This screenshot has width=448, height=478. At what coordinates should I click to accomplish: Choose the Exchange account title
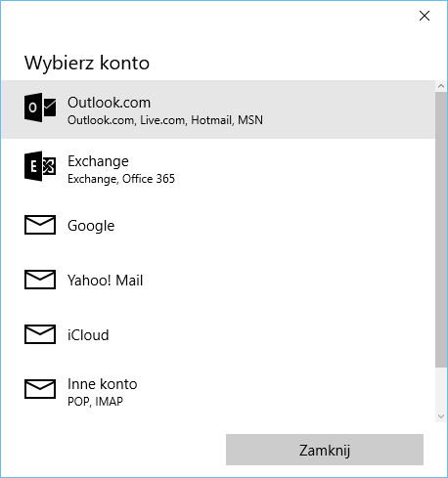pyautogui.click(x=98, y=161)
